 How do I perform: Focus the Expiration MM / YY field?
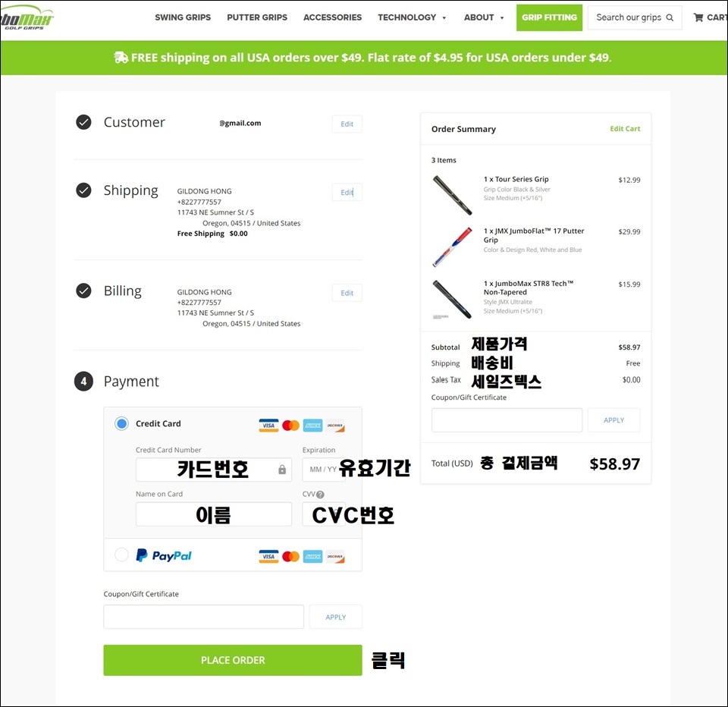[x=324, y=470]
